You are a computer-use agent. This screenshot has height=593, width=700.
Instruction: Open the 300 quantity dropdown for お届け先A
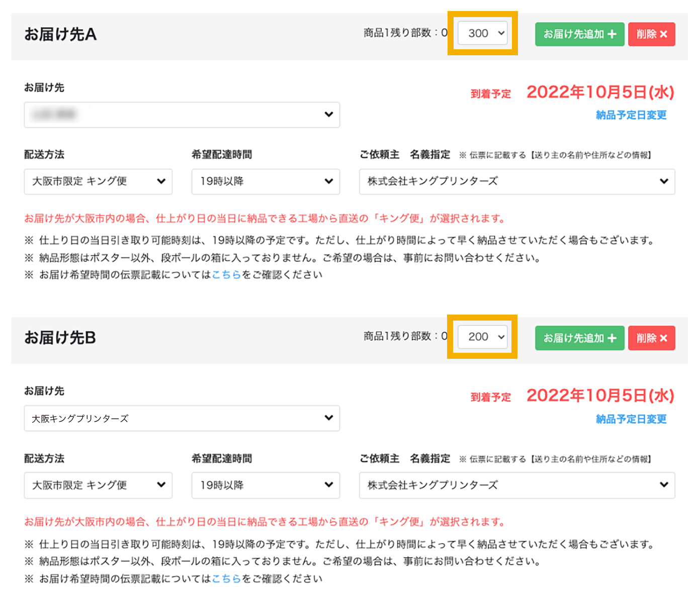(x=482, y=33)
